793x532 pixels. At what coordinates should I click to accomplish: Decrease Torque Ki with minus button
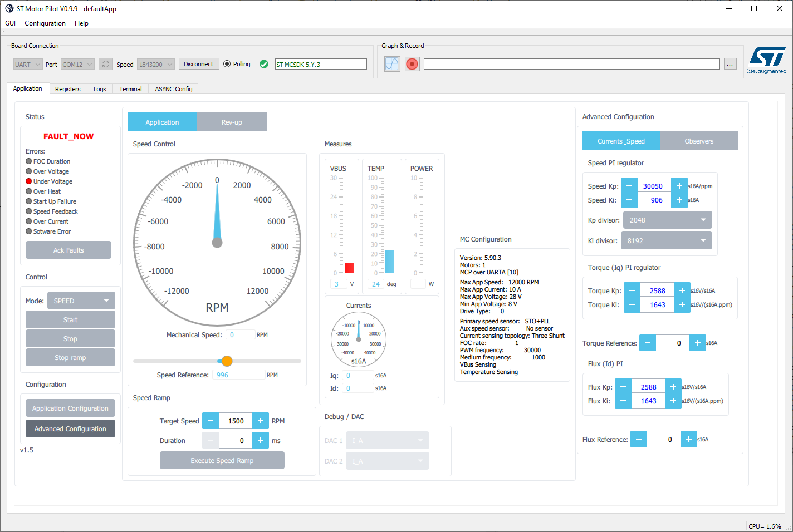[632, 304]
